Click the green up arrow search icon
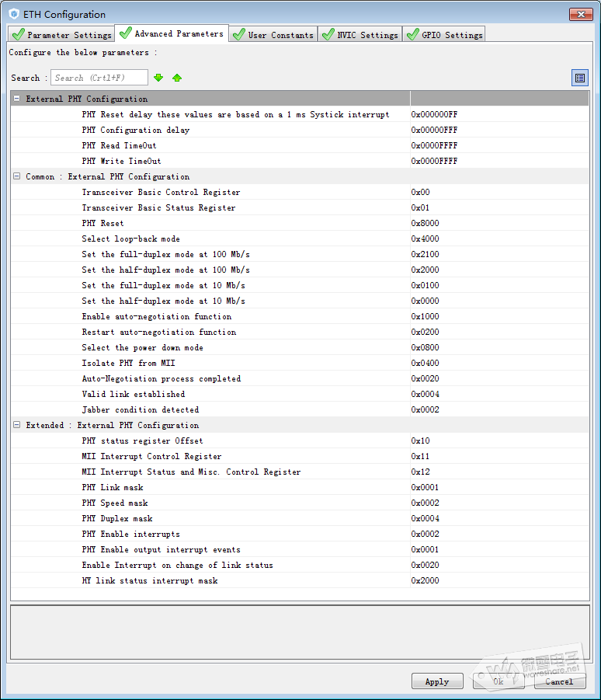 pos(177,78)
